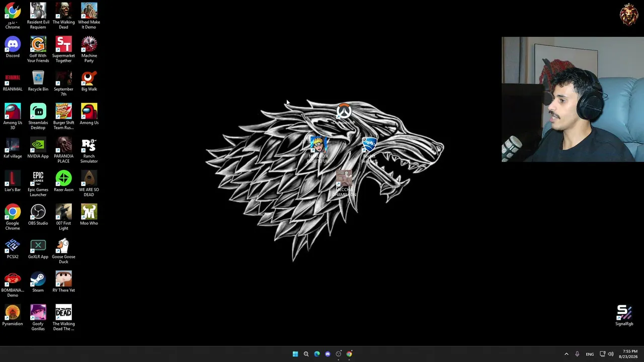Switch to OBS Studio in the taskbar
The image size is (644, 362).
pyautogui.click(x=339, y=354)
